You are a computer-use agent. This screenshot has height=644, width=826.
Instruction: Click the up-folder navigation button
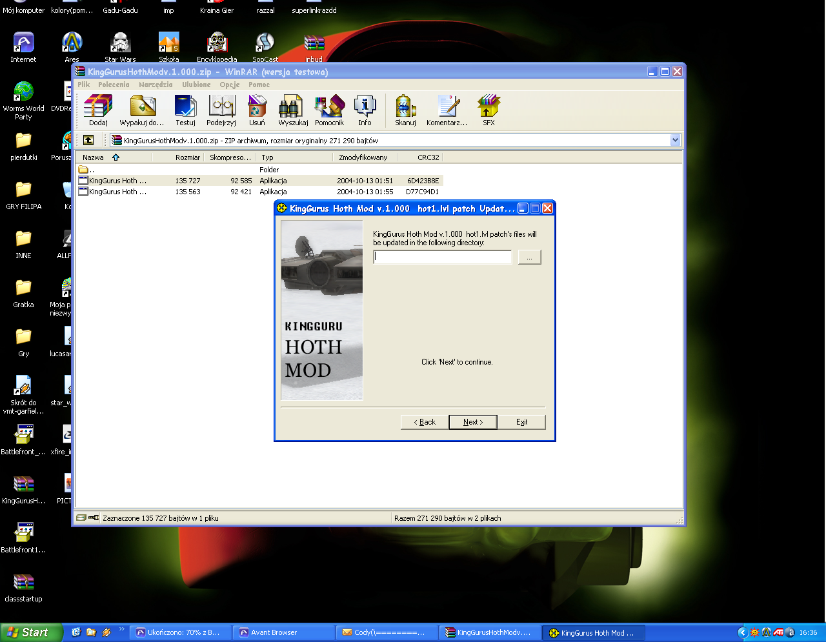(x=88, y=140)
